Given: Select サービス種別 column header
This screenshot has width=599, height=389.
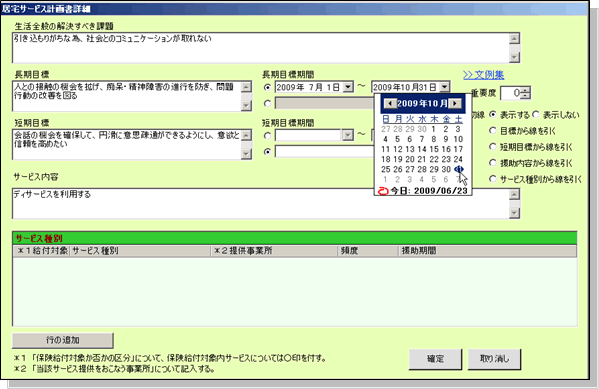Looking at the screenshot, I should (x=140, y=251).
